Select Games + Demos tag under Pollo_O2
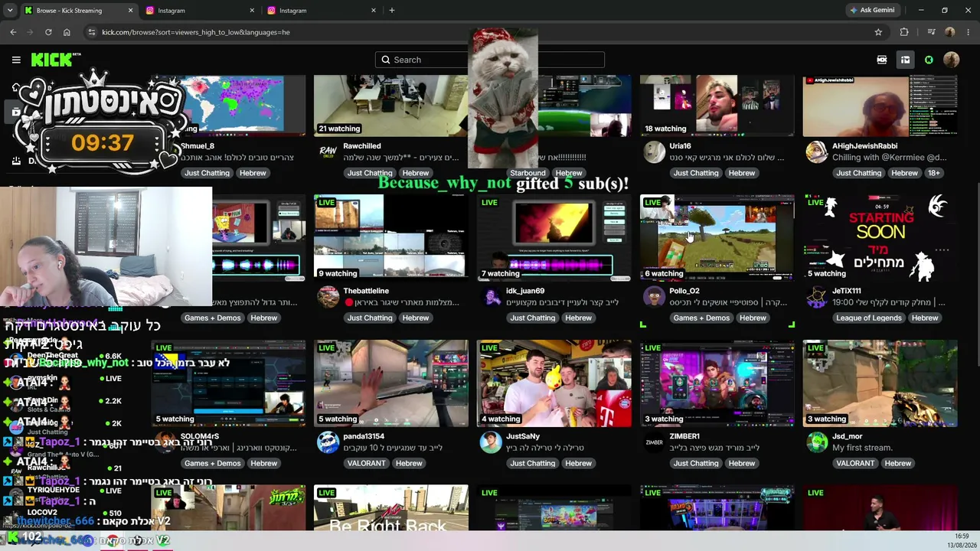Image resolution: width=980 pixels, height=551 pixels. [x=701, y=318]
